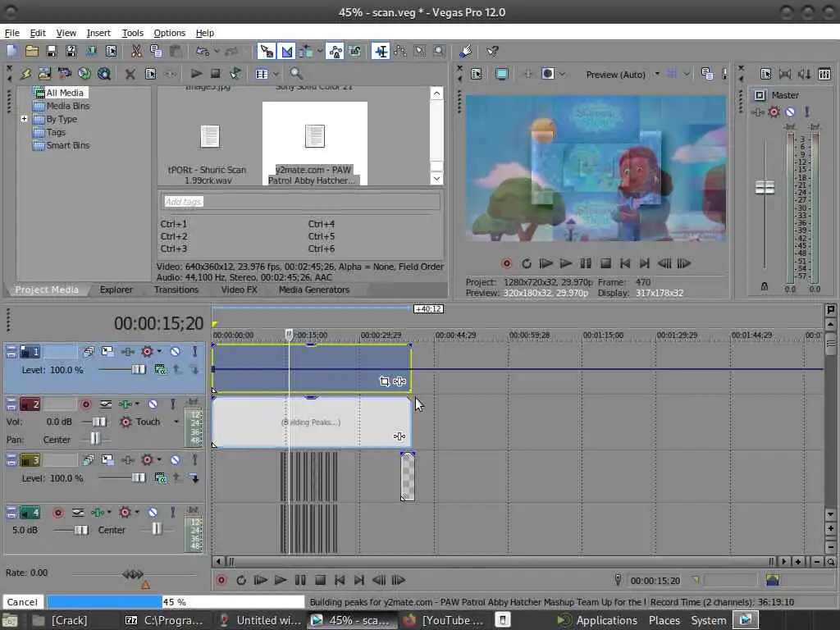Click the Open folder icon
Viewport: 840px width, 630px height.
(32, 52)
